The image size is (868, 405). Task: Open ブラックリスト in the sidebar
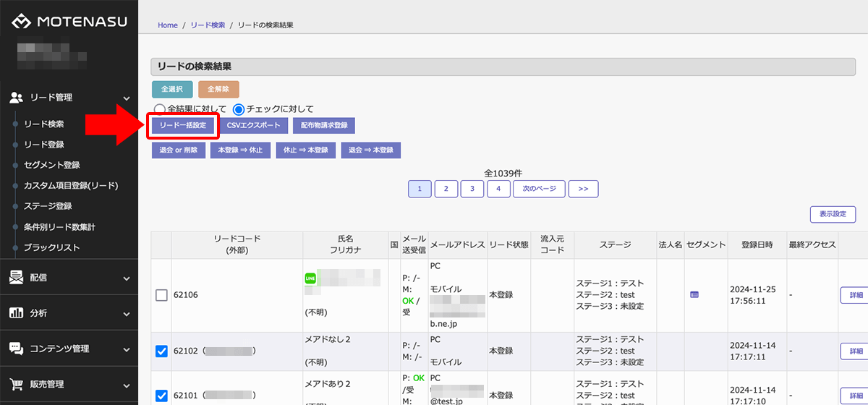tap(52, 247)
